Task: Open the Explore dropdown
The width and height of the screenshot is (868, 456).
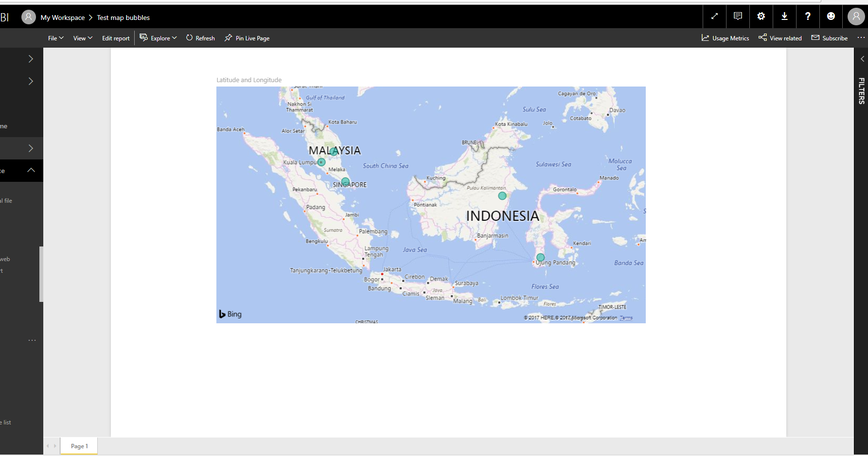Action: 158,38
